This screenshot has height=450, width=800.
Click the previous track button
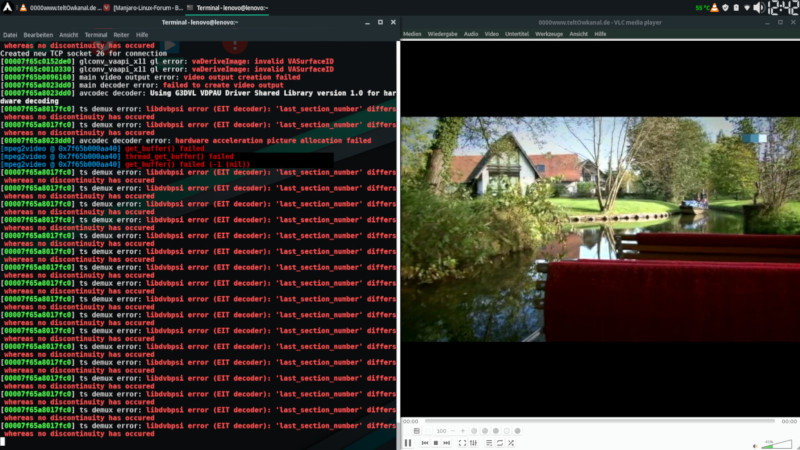pyautogui.click(x=425, y=442)
